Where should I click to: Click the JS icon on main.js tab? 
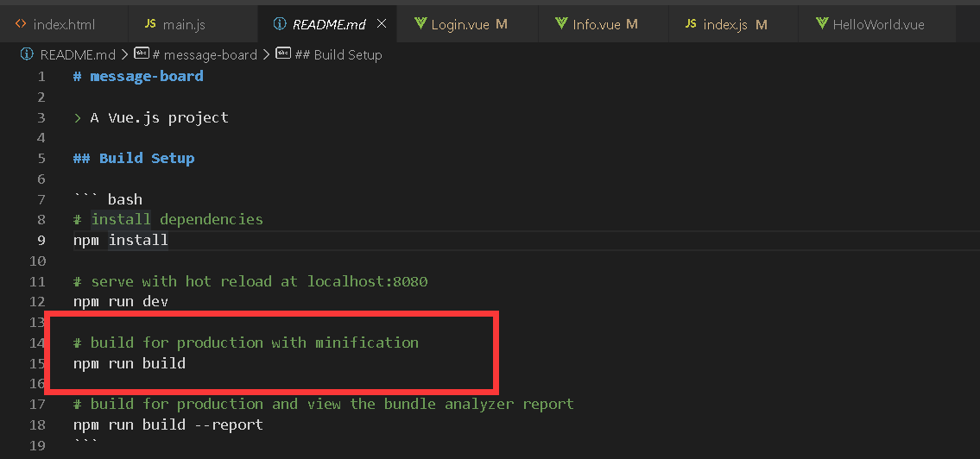click(150, 24)
